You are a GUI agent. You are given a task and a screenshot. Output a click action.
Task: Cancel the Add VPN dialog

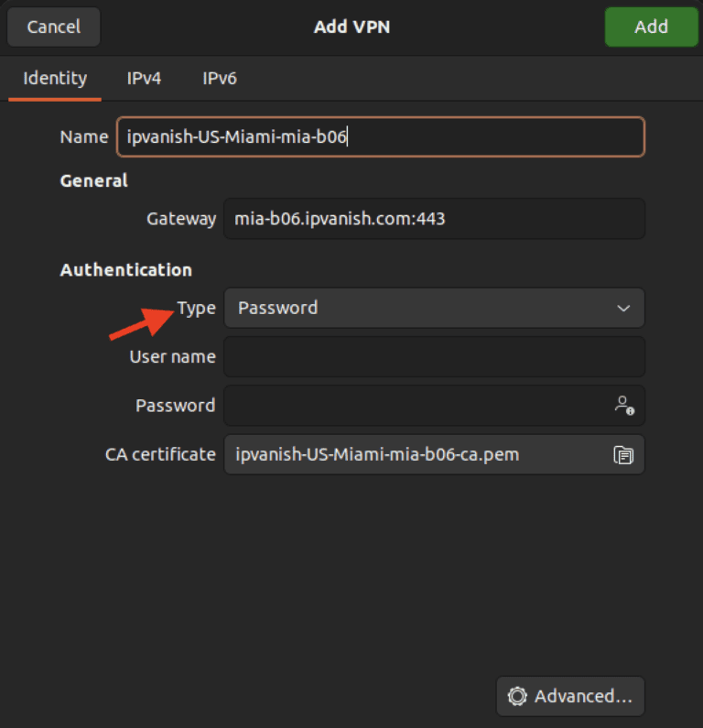coord(54,27)
